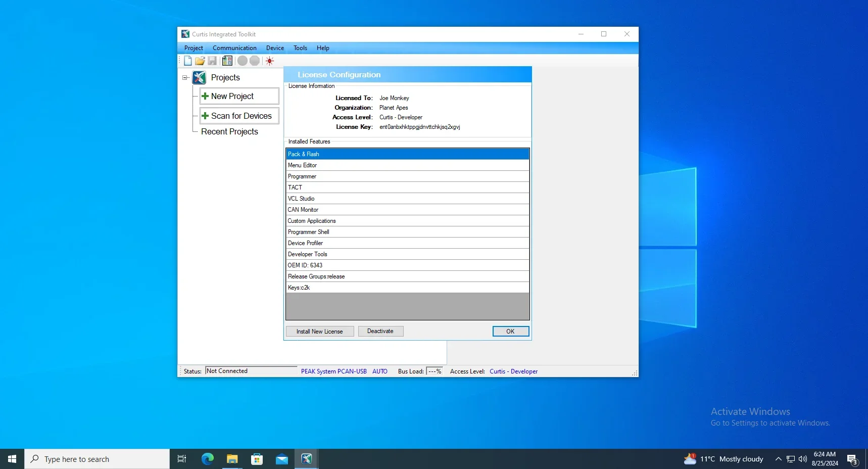Open Microsoft Edge from the taskbar
Screen dimensions: 868x469
click(208, 459)
